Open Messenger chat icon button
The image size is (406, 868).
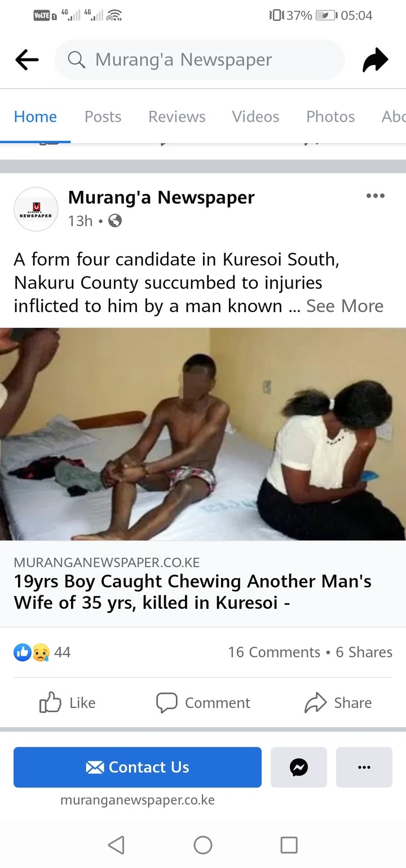click(x=299, y=767)
